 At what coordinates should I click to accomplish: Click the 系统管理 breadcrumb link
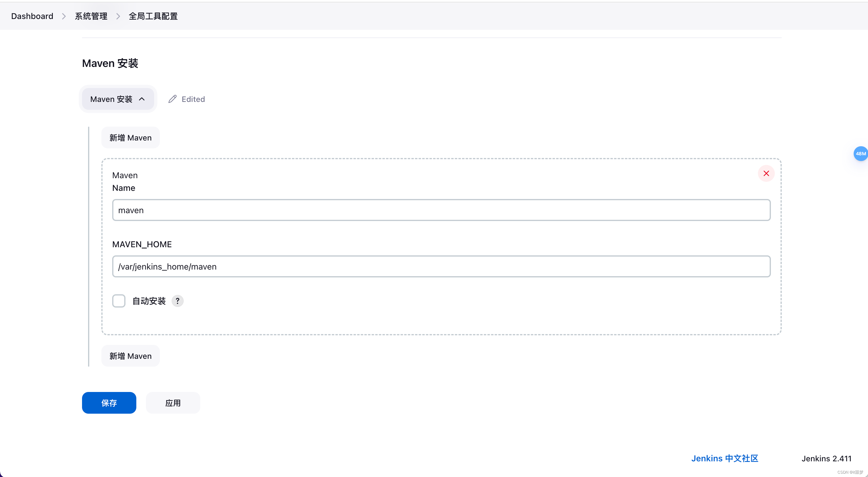point(91,15)
